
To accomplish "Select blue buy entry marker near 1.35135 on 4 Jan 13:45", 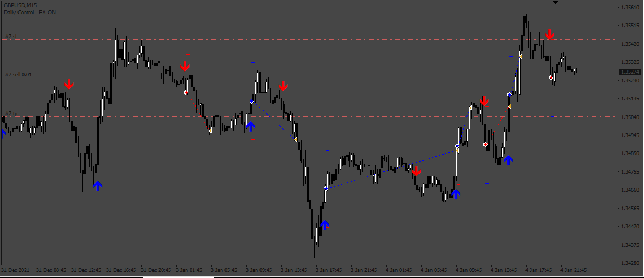I will tap(509, 94).
